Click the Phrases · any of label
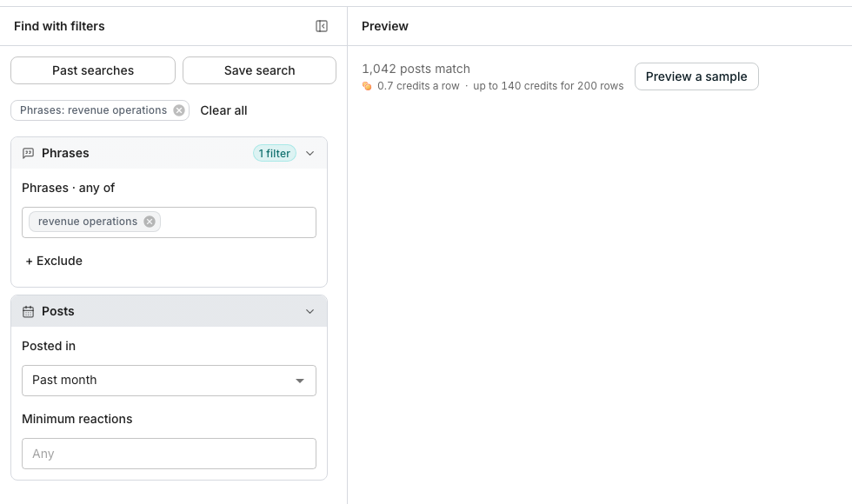Screen dimensions: 852x504 tap(68, 188)
